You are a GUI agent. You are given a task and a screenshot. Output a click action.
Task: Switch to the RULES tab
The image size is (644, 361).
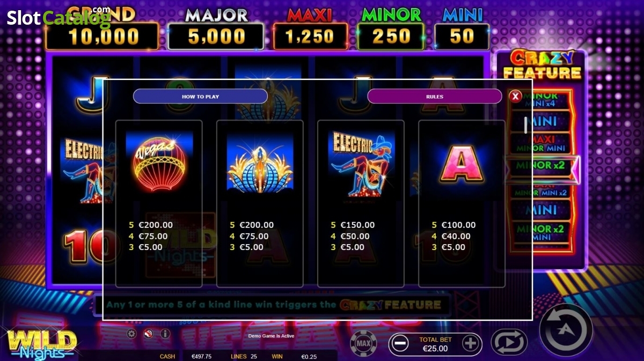435,97
